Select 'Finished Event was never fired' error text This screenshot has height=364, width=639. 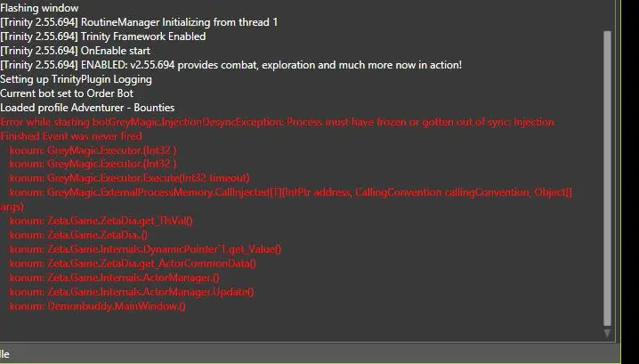click(x=71, y=136)
